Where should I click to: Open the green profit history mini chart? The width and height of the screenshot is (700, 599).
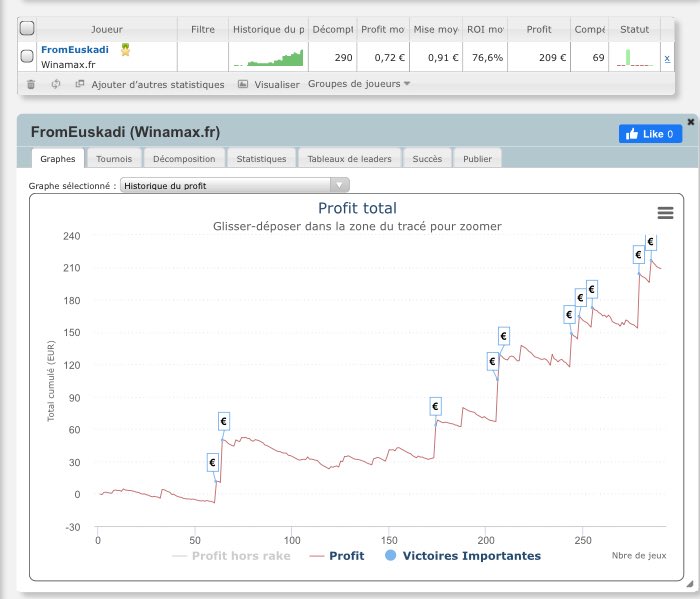pyautogui.click(x=268, y=58)
